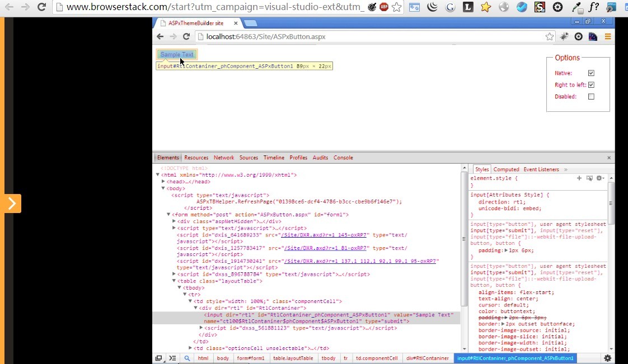Collapse the body element node
628x364 pixels.
click(x=163, y=188)
